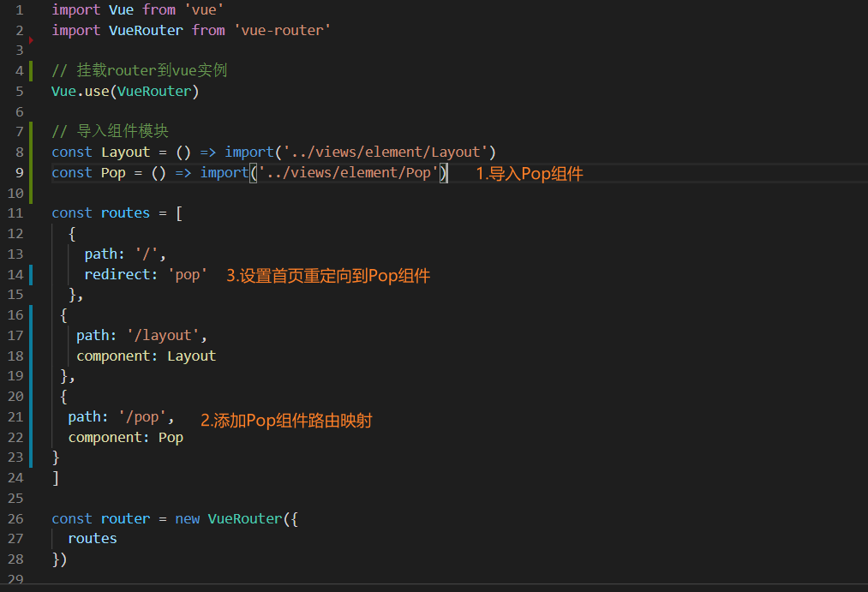868x592 pixels.
Task: Click the '../views/element/Layout' path string
Action: [386, 152]
